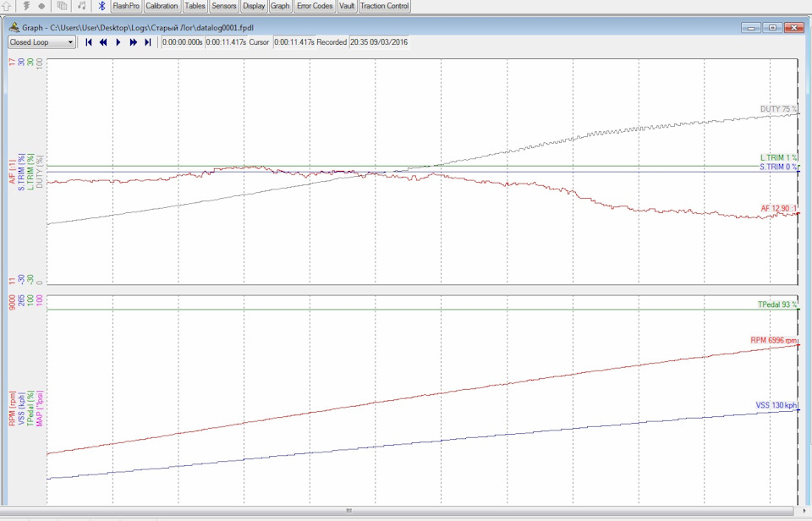The width and height of the screenshot is (812, 521).
Task: Click the scrollbar right arrow
Action: click(x=804, y=511)
